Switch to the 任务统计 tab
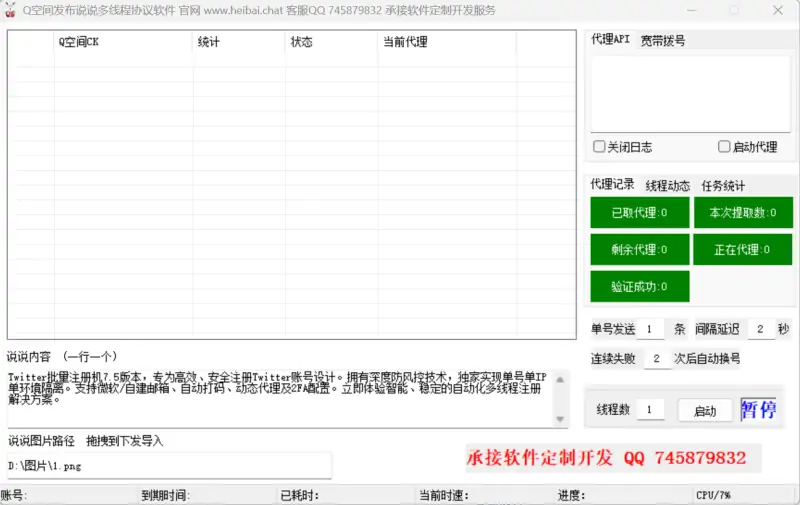The height and width of the screenshot is (505, 800). tap(723, 185)
